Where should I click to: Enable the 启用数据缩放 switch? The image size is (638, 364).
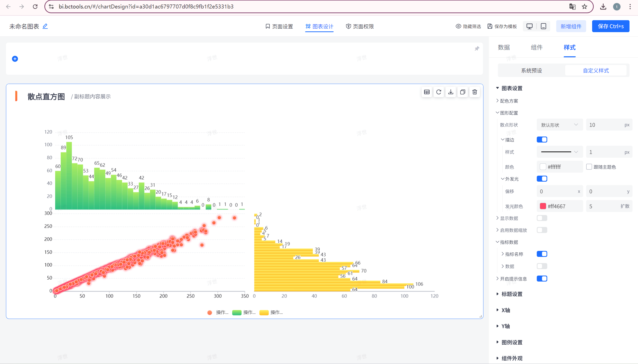[x=542, y=230]
